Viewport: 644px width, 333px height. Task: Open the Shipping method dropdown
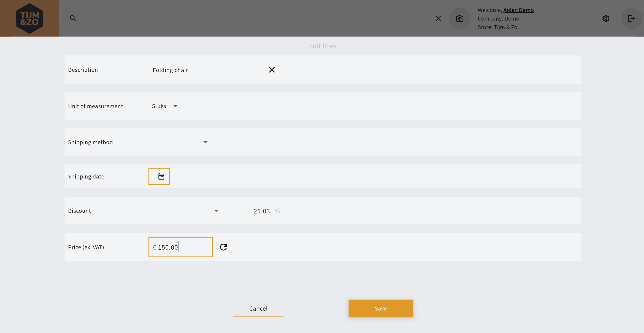(205, 142)
